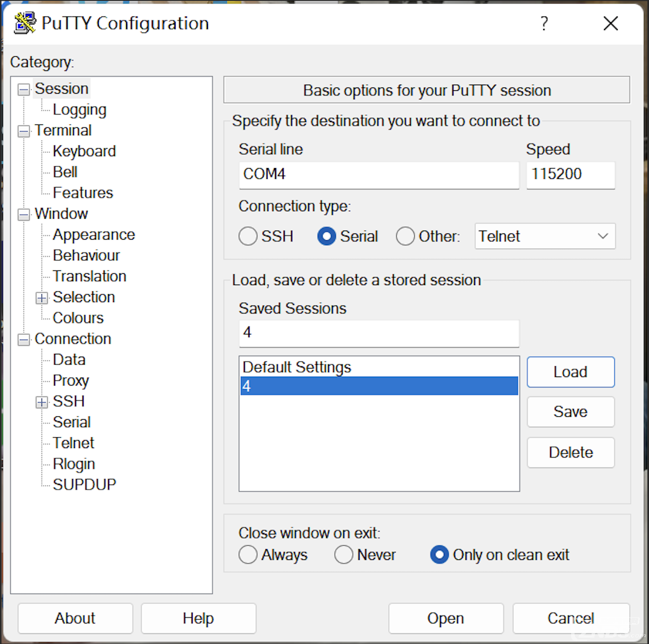The height and width of the screenshot is (644, 649).
Task: Select the SSH connection type radio button
Action: (x=248, y=236)
